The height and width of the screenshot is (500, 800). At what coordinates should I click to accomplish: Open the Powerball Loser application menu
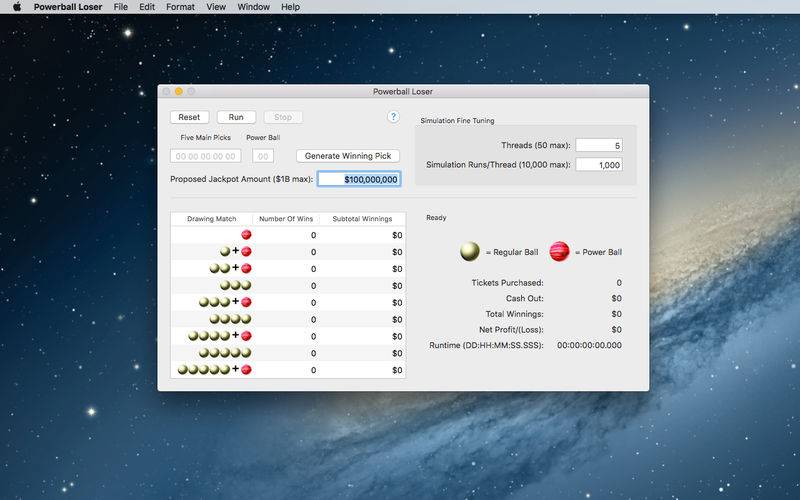68,7
